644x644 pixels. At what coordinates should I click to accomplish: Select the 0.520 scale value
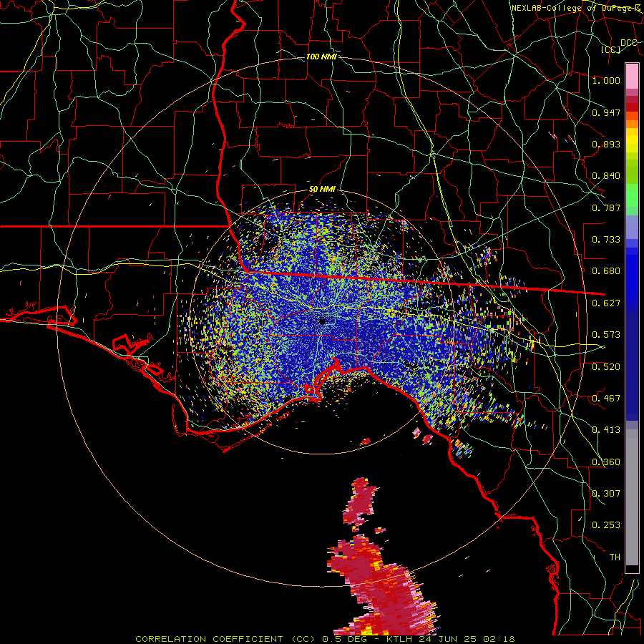[606, 367]
